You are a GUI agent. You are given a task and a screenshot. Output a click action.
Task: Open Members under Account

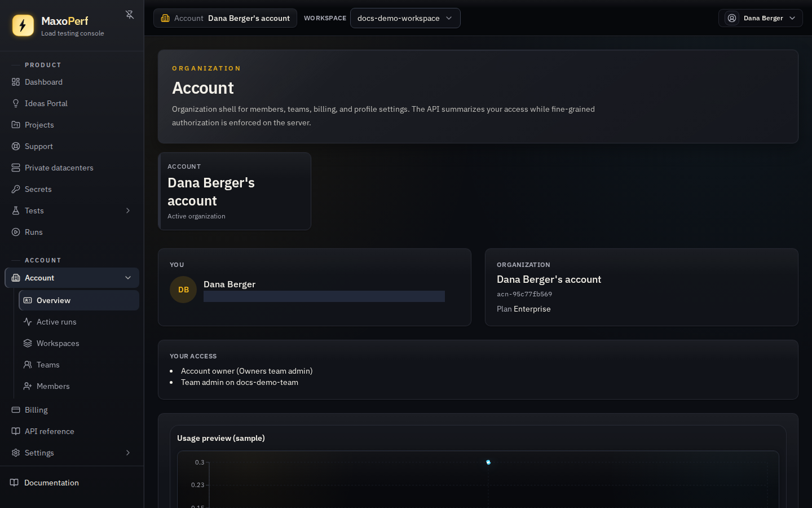[79, 386]
